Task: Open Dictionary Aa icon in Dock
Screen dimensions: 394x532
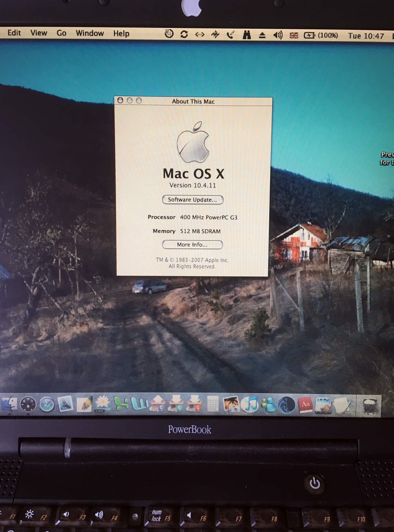Action: point(305,405)
